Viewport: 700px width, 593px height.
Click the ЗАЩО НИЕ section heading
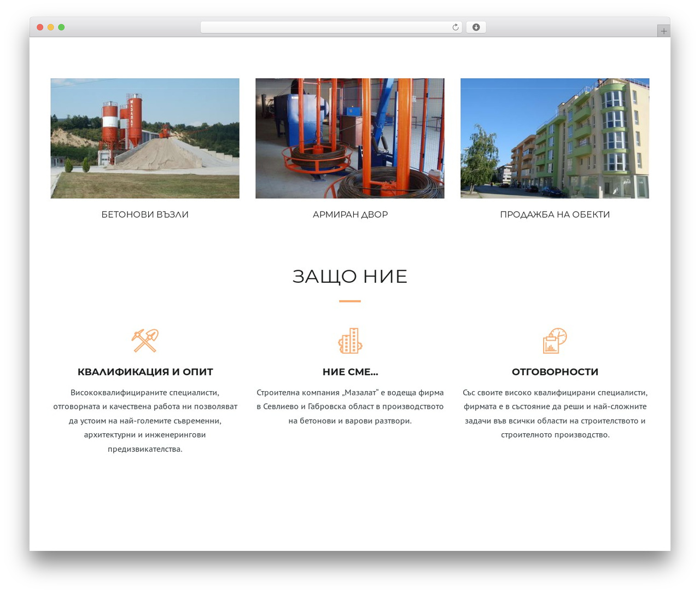click(x=350, y=276)
